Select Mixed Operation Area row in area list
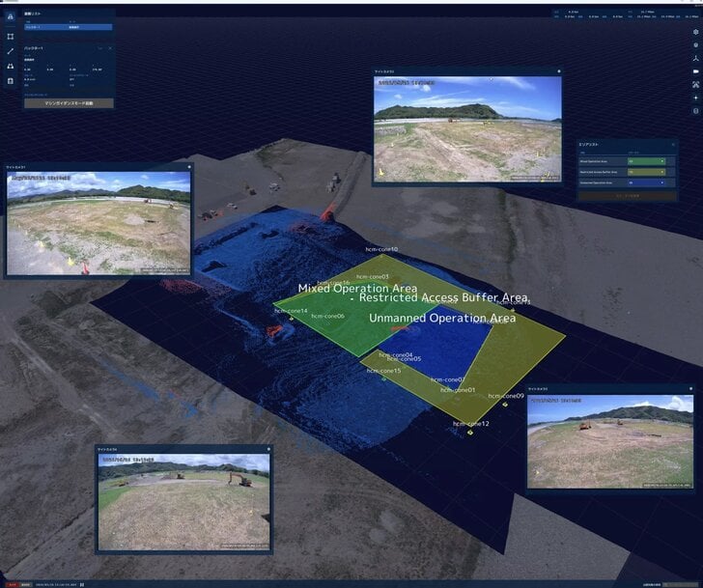Image resolution: width=703 pixels, height=588 pixels. (627, 161)
